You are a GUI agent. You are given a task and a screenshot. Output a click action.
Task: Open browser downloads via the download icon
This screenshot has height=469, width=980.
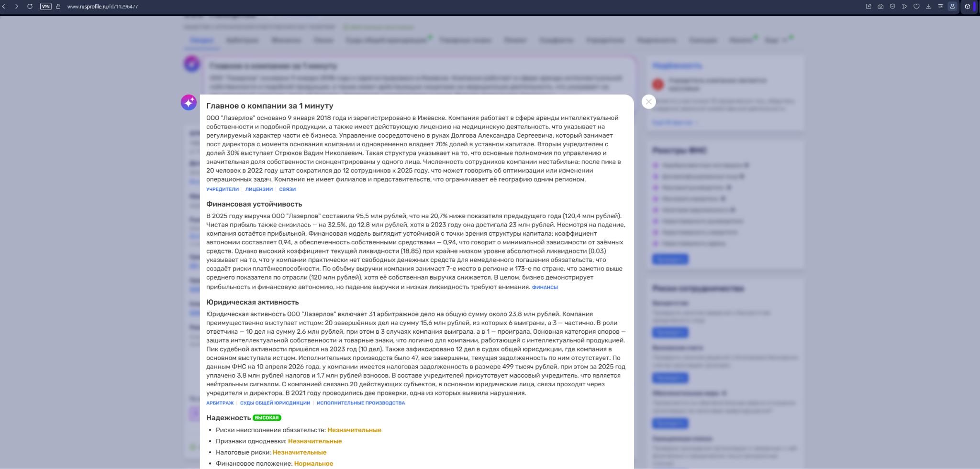pyautogui.click(x=928, y=7)
